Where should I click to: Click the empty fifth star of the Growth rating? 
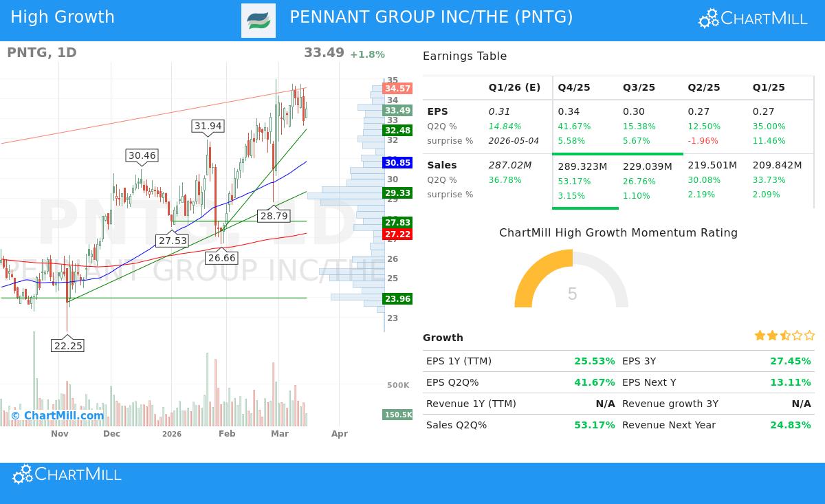pyautogui.click(x=809, y=336)
